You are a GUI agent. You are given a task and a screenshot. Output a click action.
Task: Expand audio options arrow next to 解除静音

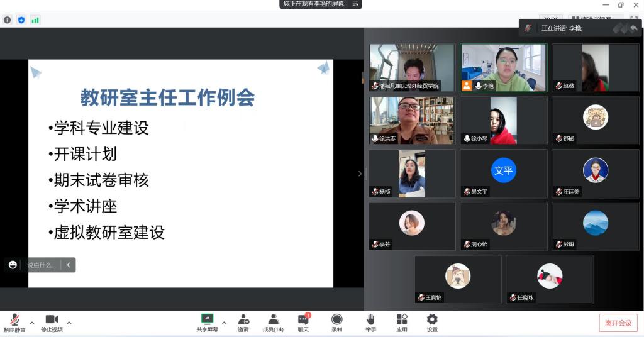(x=32, y=323)
